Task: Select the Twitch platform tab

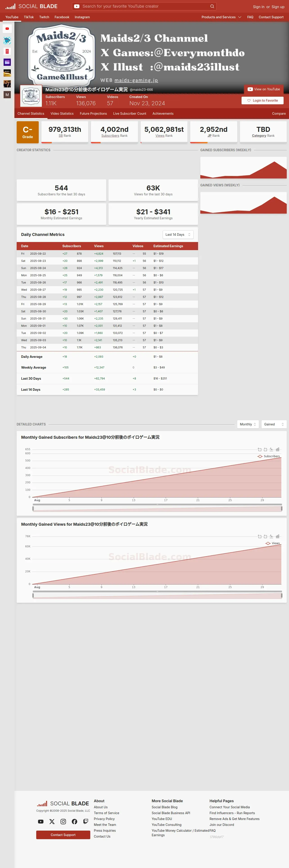Action: pyautogui.click(x=44, y=17)
